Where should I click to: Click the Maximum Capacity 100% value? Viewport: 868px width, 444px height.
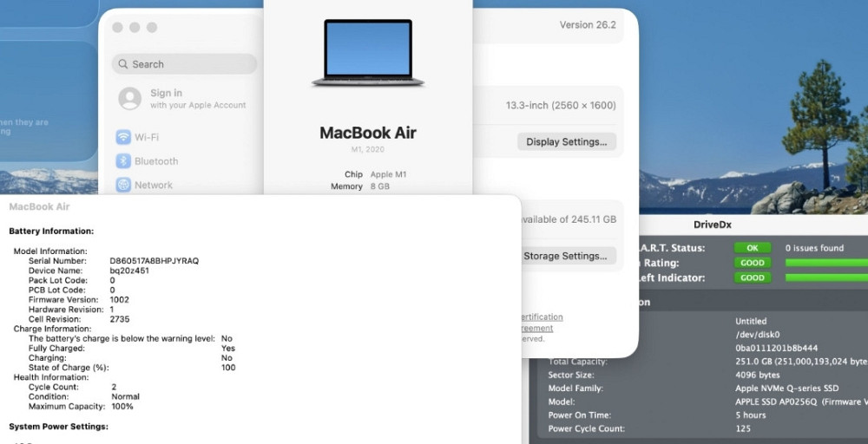122,407
